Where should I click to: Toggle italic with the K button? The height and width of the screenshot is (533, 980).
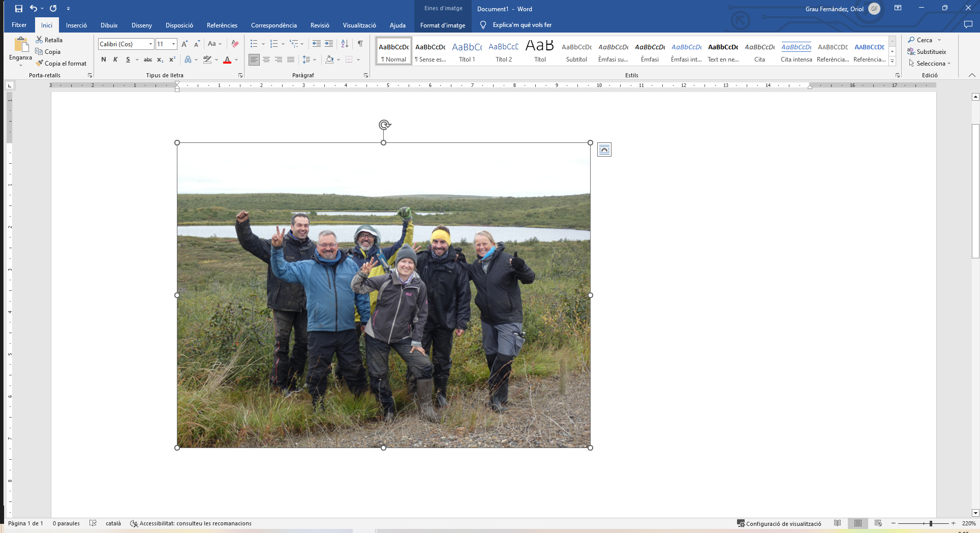click(115, 60)
